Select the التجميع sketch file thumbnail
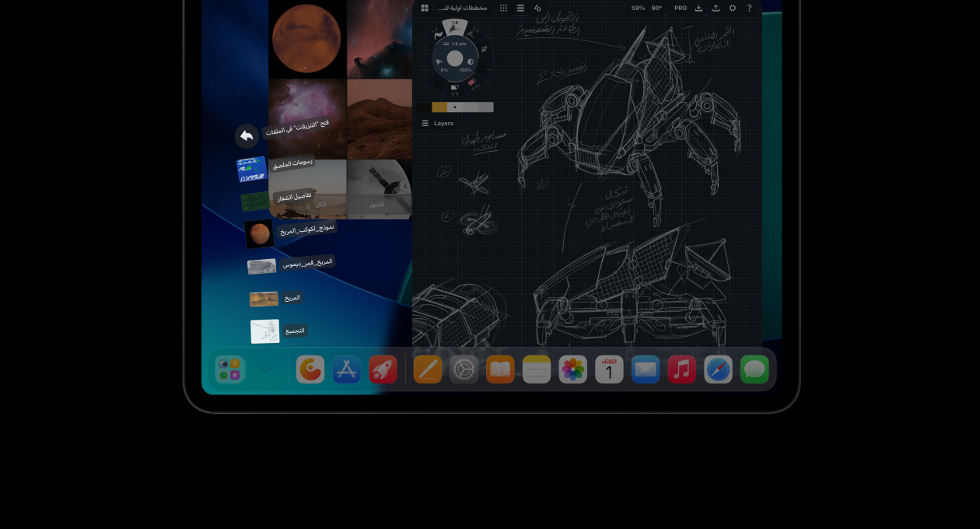The image size is (980, 529). pyautogui.click(x=264, y=331)
